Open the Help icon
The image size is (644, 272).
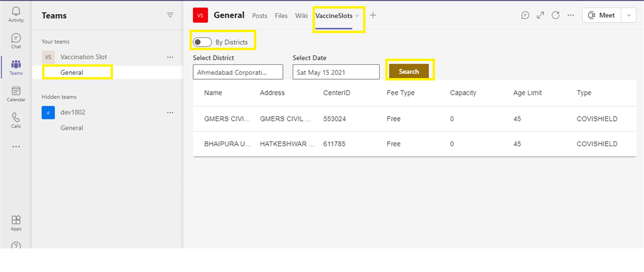coord(16,246)
